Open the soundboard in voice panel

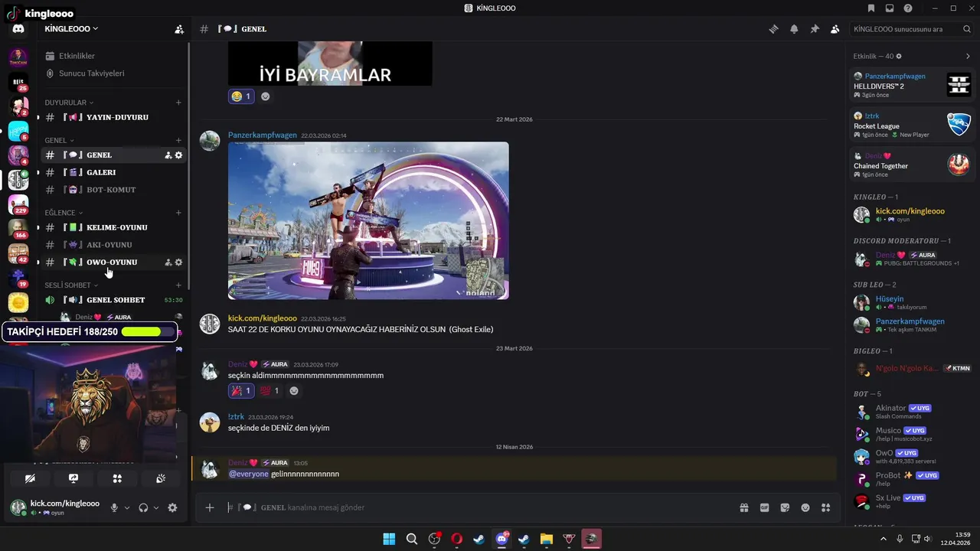[x=161, y=478]
